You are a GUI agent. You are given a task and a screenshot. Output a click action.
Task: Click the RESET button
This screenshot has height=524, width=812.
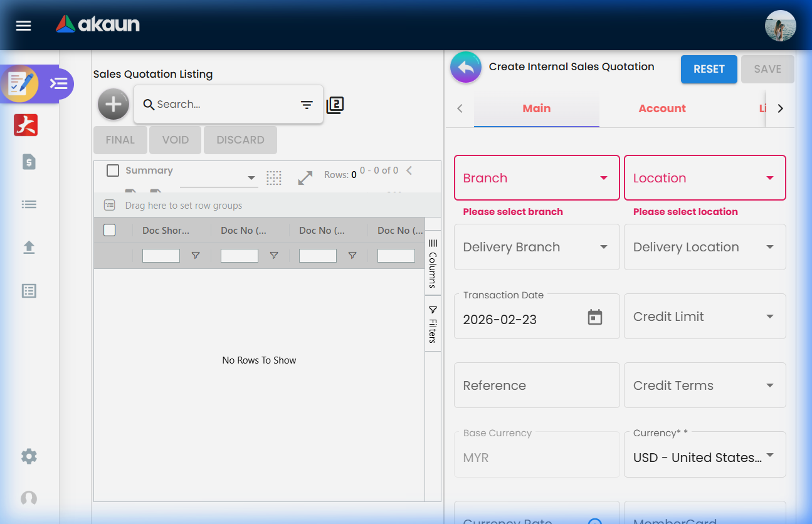tap(709, 69)
